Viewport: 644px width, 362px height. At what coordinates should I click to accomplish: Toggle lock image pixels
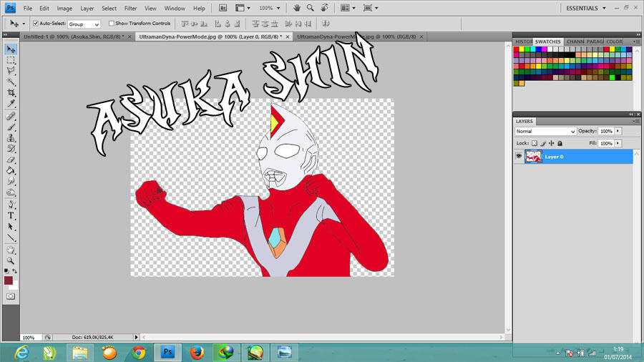coord(543,143)
